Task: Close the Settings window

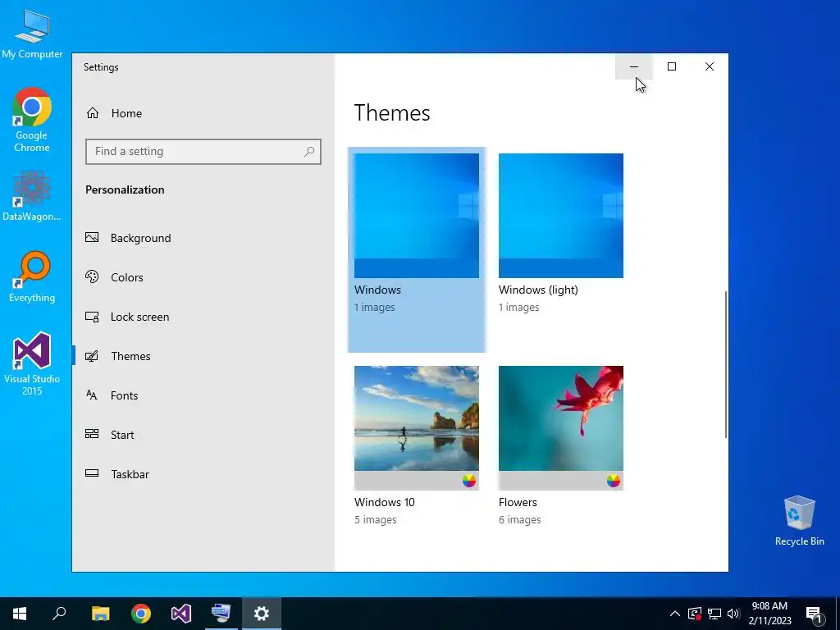Action: click(x=710, y=66)
